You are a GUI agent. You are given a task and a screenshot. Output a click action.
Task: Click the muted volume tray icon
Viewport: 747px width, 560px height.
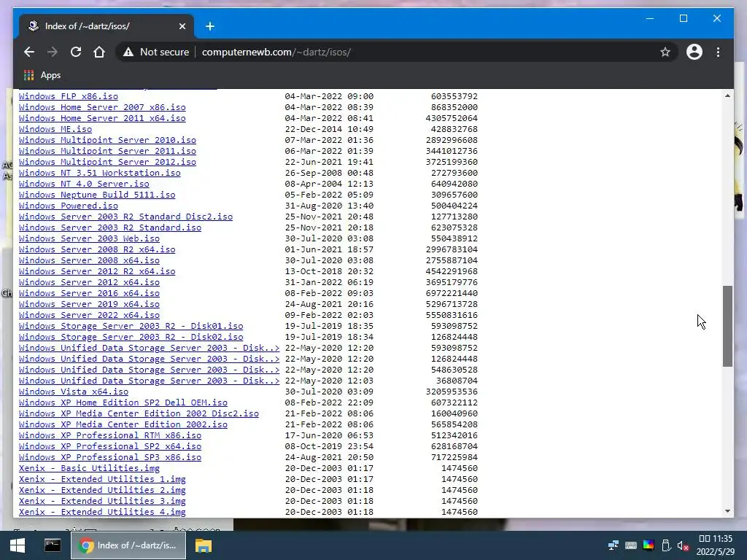point(683,545)
